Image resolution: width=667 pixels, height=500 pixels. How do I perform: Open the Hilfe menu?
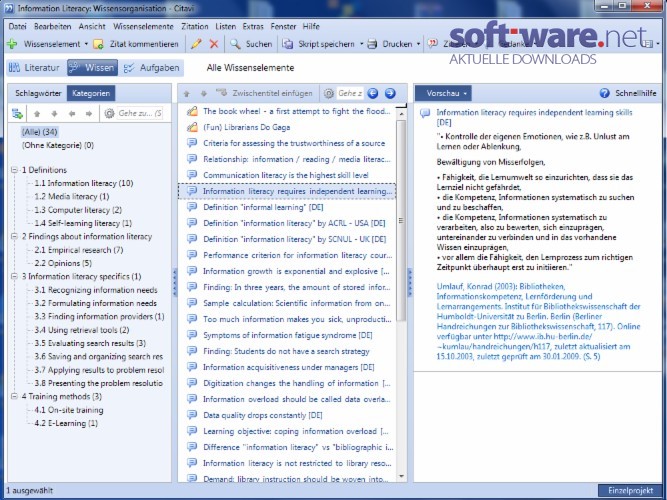tap(311, 26)
